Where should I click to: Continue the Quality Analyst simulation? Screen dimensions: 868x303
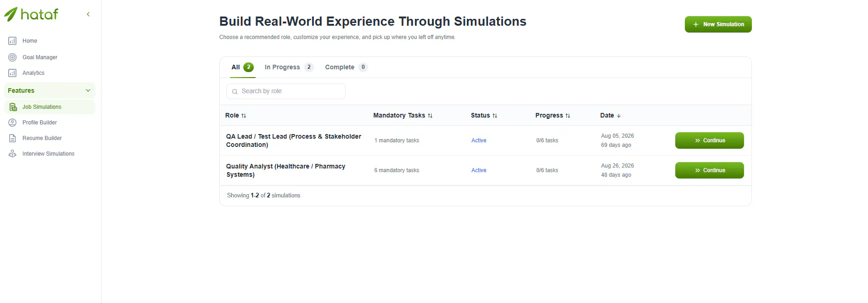tap(709, 170)
